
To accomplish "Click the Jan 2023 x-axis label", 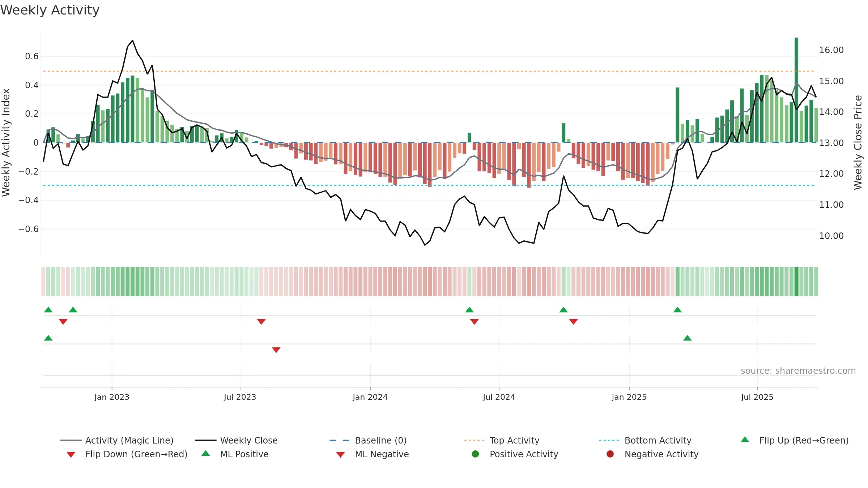I will (112, 397).
